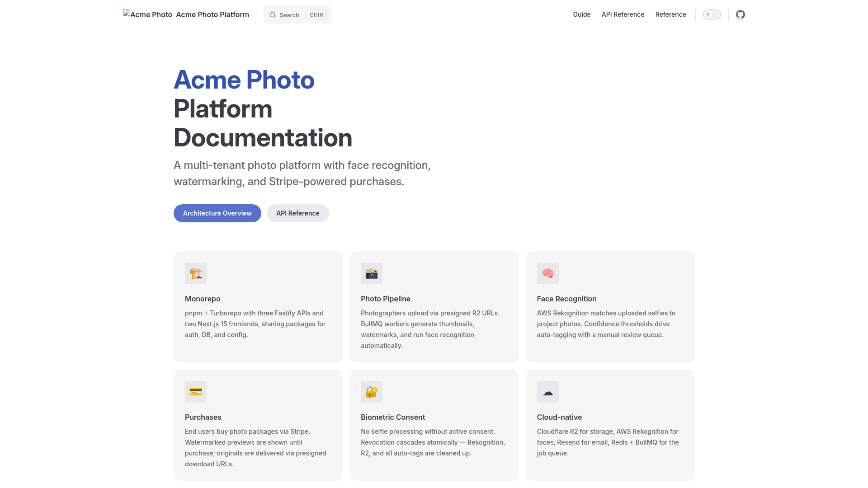Click the hero API Reference button

coord(298,213)
